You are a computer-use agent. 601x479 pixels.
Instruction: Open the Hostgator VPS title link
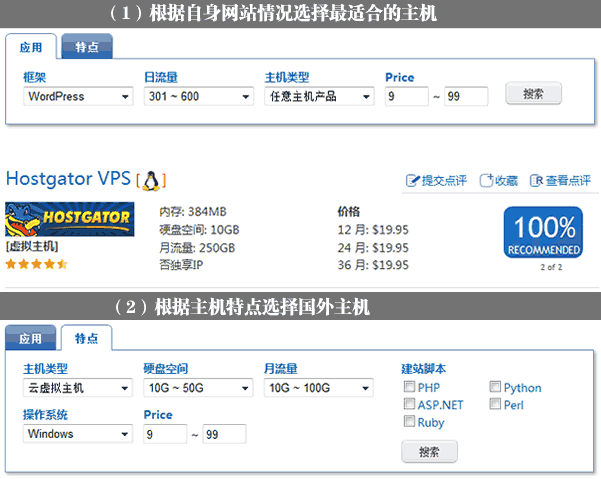[68, 179]
